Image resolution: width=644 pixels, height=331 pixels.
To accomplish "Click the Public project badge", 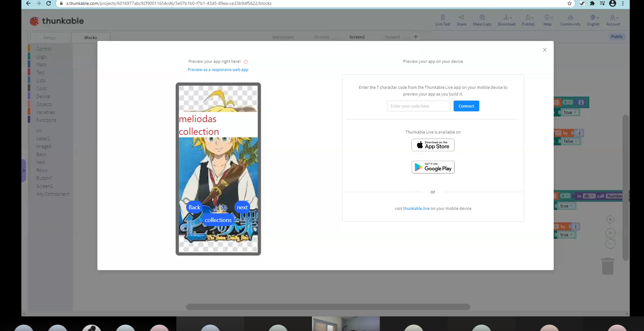I will coord(617,37).
